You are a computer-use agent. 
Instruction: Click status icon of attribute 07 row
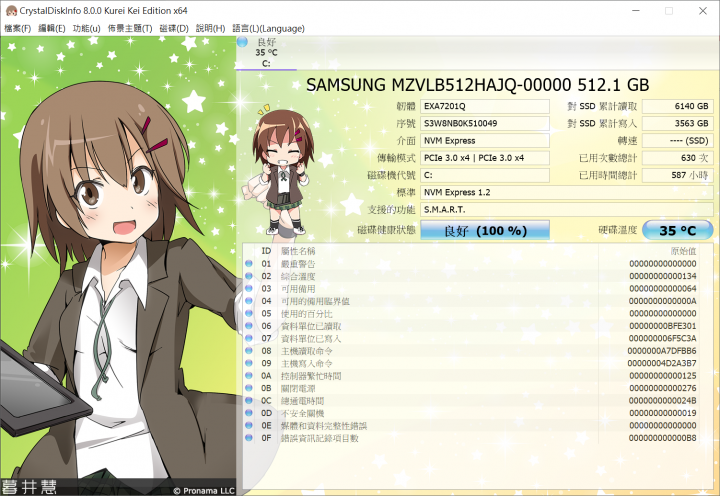coord(249,338)
